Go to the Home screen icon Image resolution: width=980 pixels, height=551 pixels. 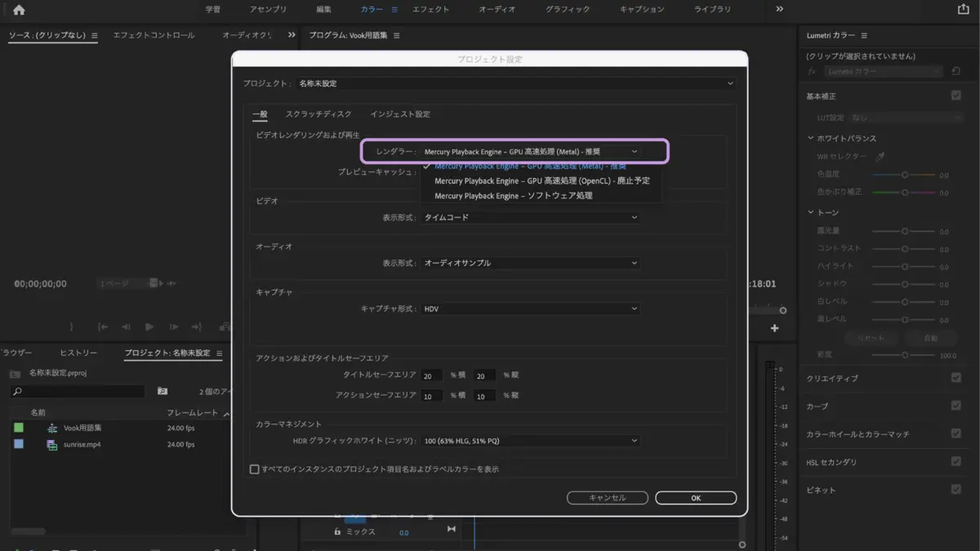click(19, 10)
